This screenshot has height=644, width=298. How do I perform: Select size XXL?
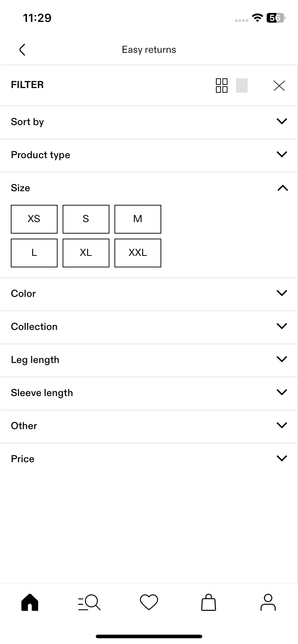[138, 253]
